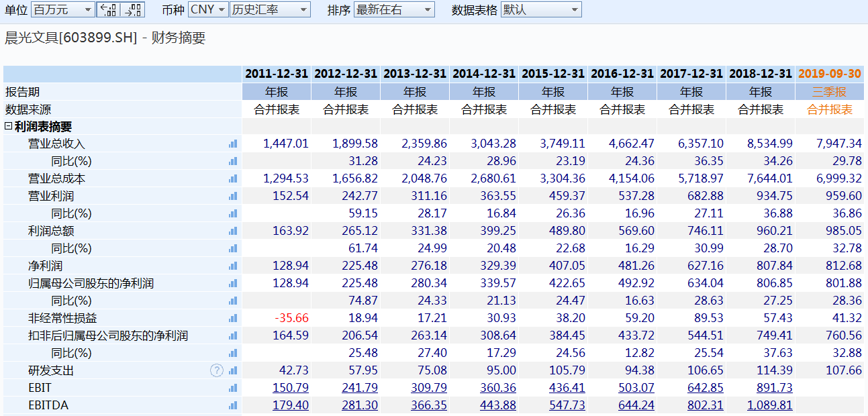Open the 历史汇率 exchange rate dropdown

(270, 9)
